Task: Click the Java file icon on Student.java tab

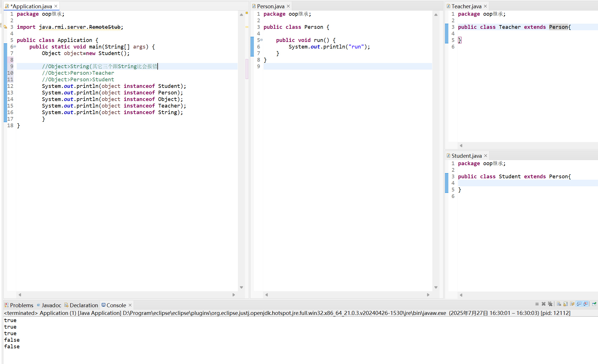Action: click(x=448, y=155)
